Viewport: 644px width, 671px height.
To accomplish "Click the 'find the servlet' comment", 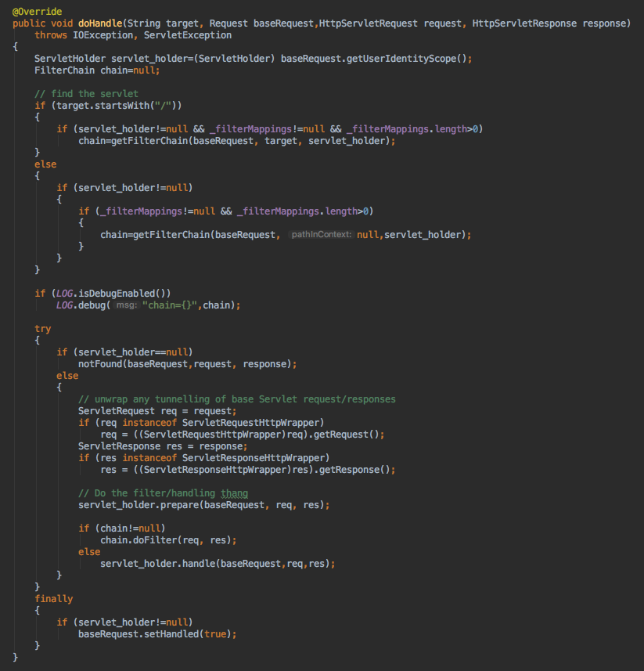I will pyautogui.click(x=86, y=94).
